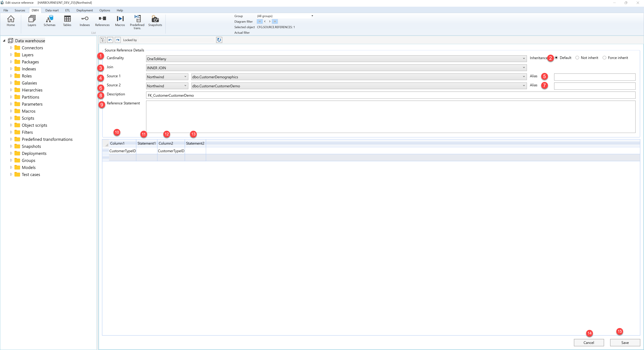This screenshot has height=350, width=644.
Task: Click the Source 2 Alias field
Action: (595, 86)
